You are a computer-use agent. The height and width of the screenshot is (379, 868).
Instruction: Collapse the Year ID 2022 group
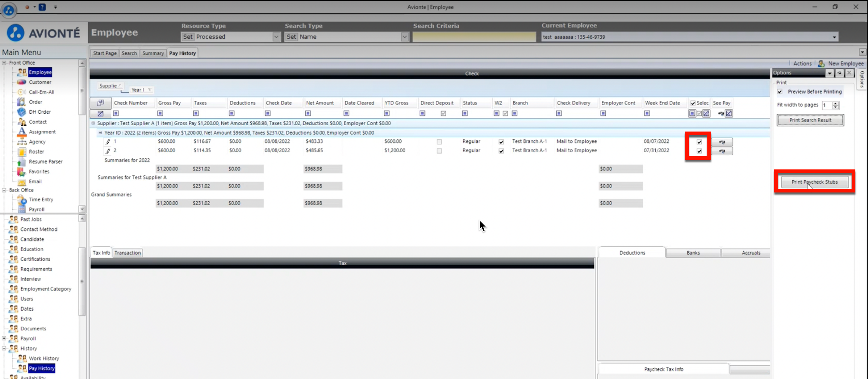click(x=100, y=133)
